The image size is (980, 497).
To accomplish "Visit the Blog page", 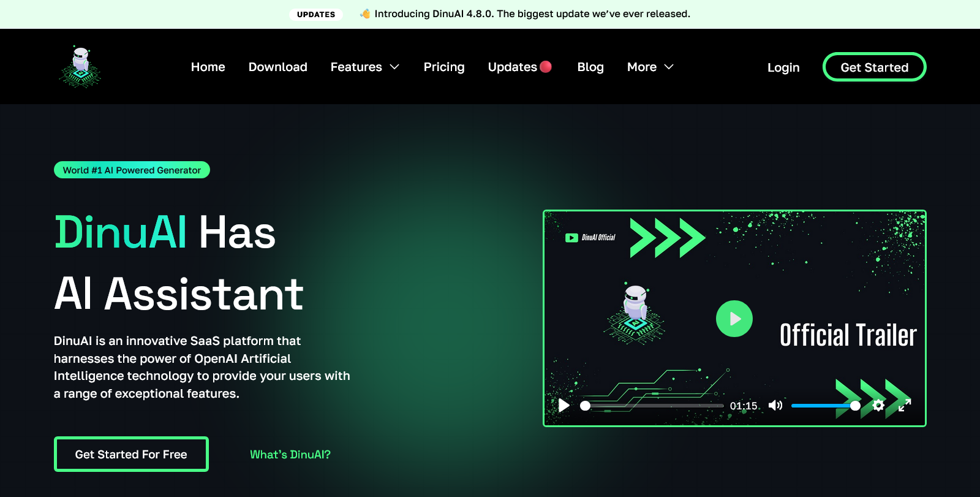I will click(x=590, y=67).
